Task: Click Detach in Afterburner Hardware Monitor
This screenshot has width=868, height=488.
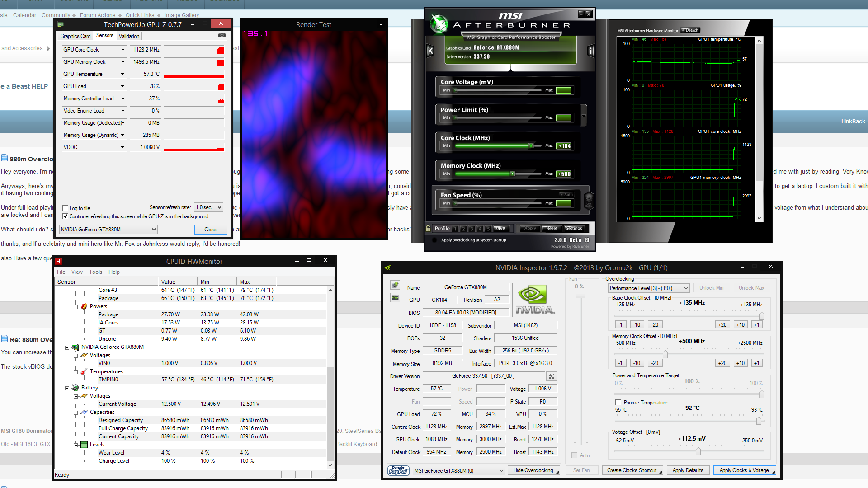Action: pyautogui.click(x=690, y=30)
